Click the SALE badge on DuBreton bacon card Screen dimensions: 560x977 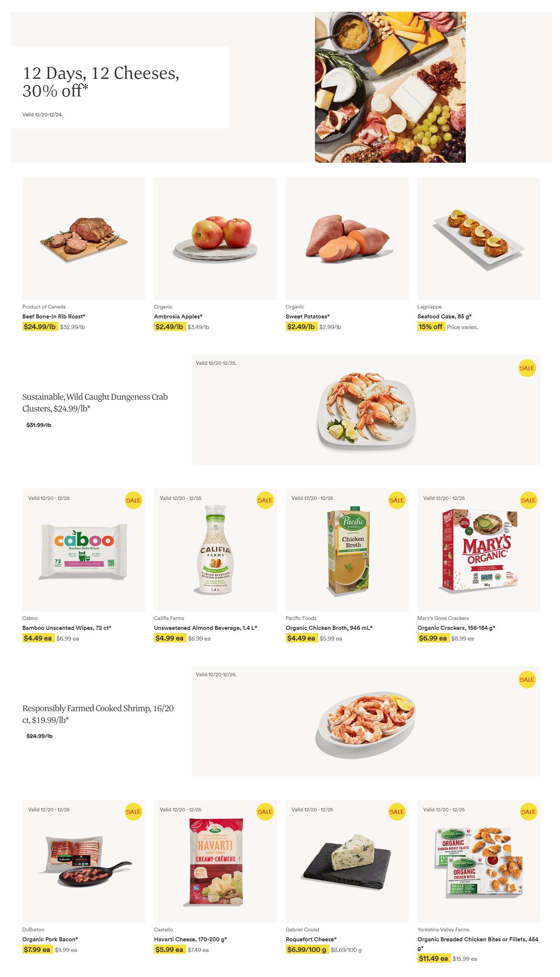point(133,812)
